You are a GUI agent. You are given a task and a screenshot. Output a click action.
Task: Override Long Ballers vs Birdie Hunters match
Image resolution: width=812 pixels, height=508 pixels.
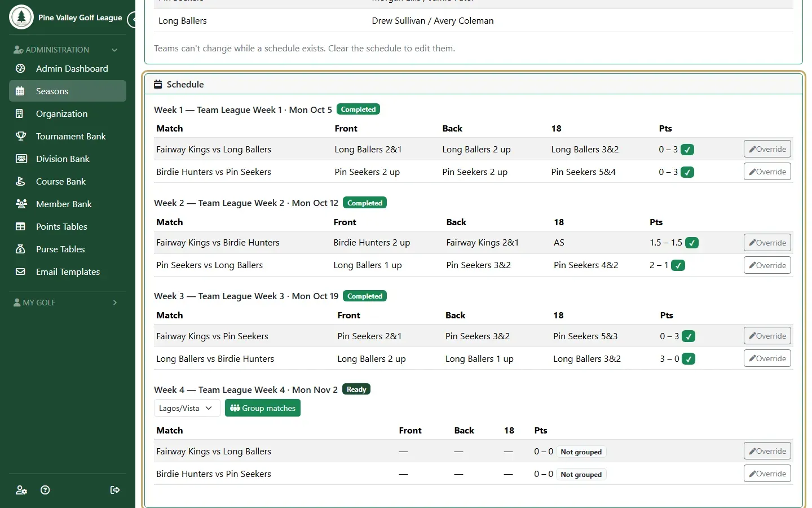click(x=767, y=358)
